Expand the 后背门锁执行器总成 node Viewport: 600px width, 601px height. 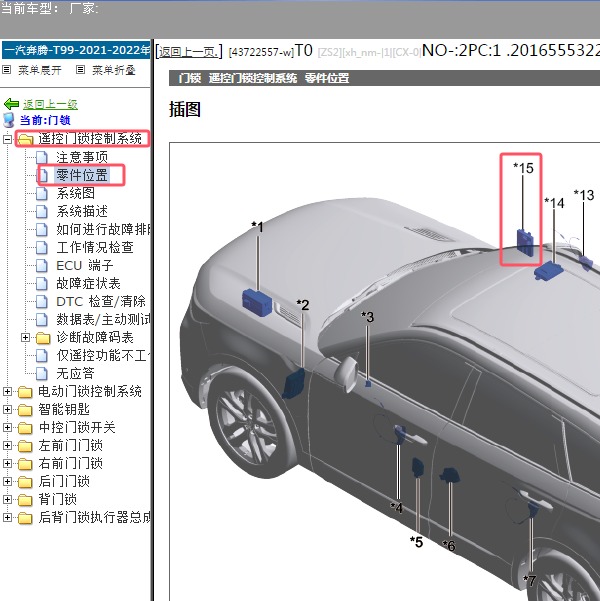7,517
